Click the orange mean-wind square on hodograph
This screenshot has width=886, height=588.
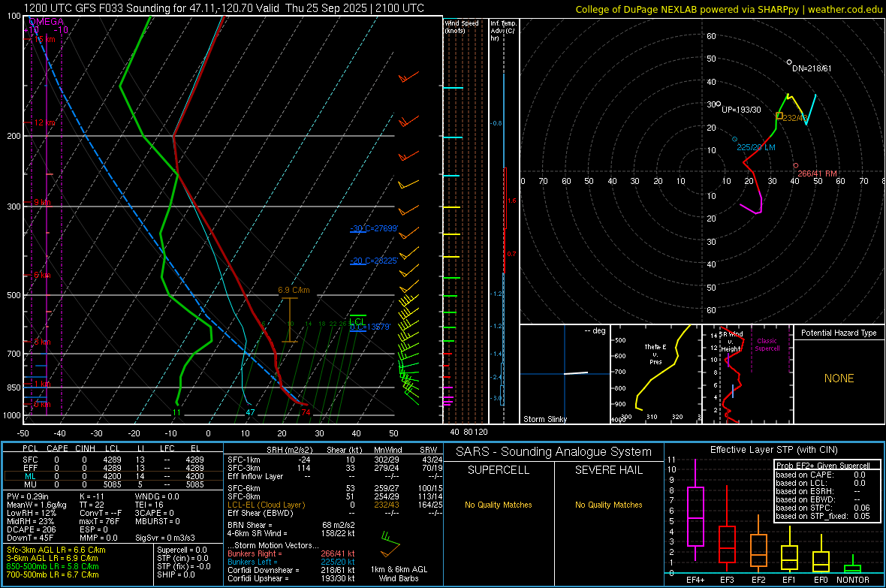pos(779,116)
